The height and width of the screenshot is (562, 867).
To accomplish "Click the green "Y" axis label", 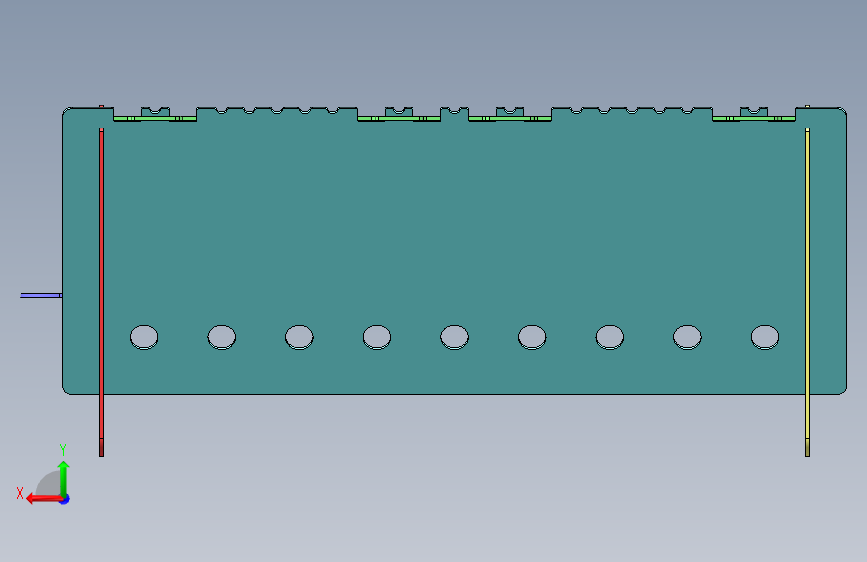I will pyautogui.click(x=63, y=449).
